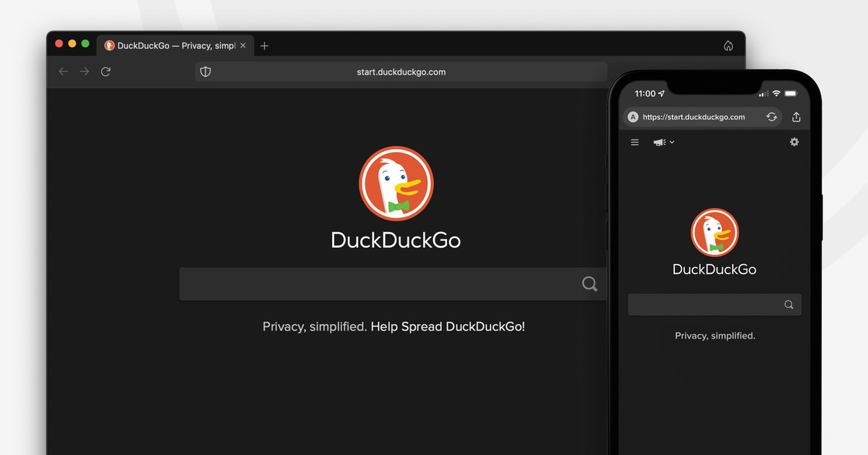Open a new tab with plus icon
The height and width of the screenshot is (455, 868).
point(265,46)
